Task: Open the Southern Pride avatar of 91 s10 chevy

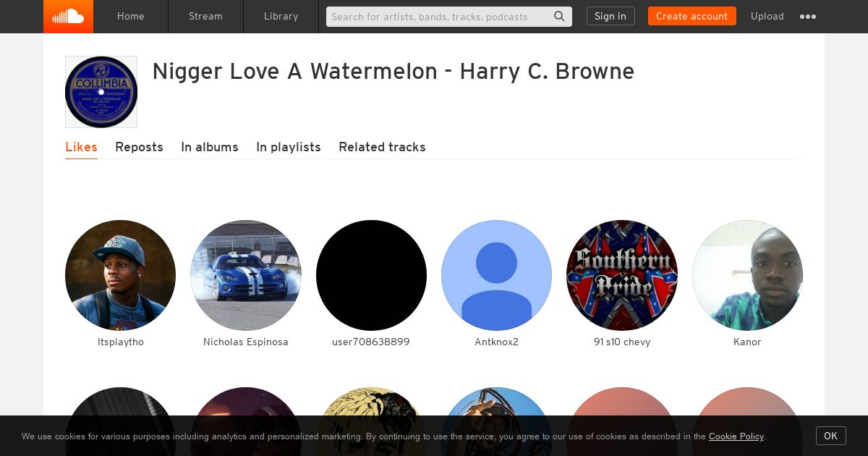Action: pos(622,275)
